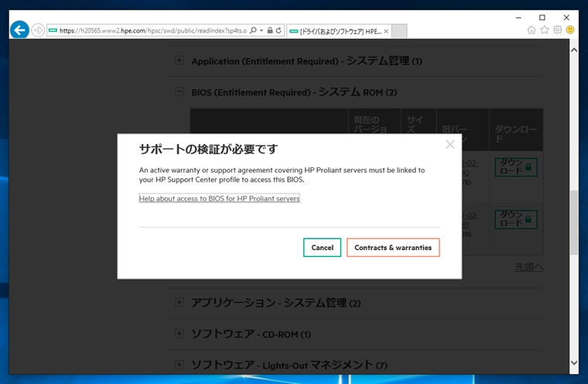This screenshot has width=588, height=384.
Task: Expand アプリケーション - システム管理 section
Action: click(179, 303)
